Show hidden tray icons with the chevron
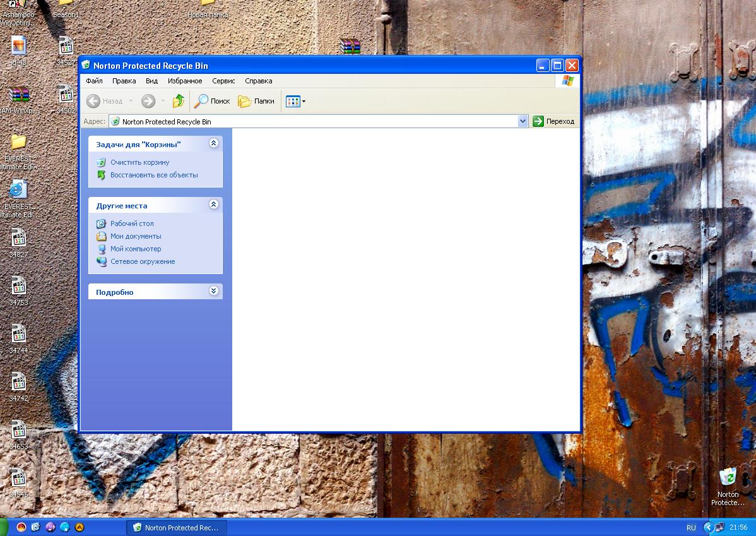The height and width of the screenshot is (536, 756). (x=708, y=527)
